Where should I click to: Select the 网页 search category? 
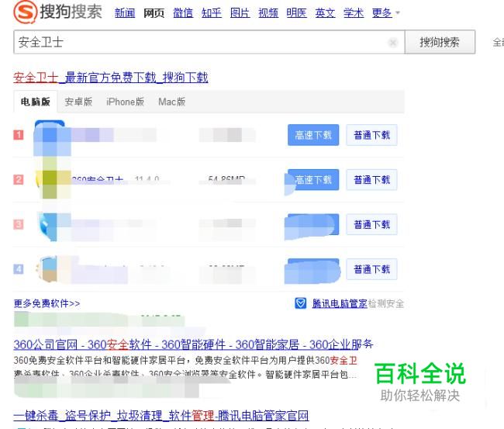pyautogui.click(x=154, y=13)
